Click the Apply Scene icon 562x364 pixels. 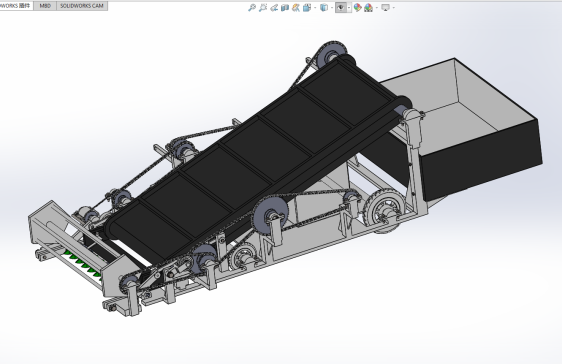(368, 8)
